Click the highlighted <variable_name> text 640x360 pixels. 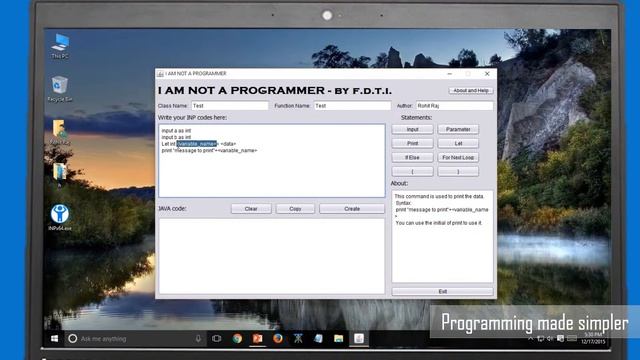click(x=197, y=144)
